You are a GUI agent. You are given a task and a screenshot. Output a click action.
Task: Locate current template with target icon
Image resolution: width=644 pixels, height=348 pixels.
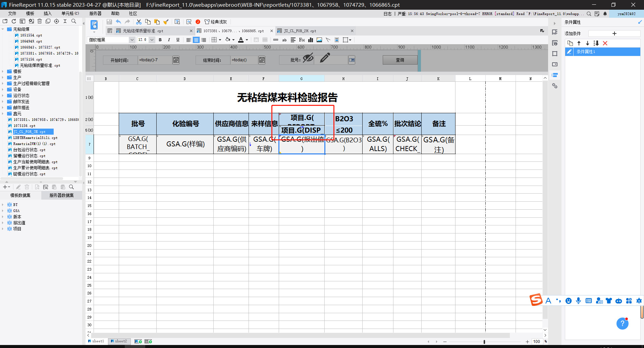pyautogui.click(x=56, y=21)
